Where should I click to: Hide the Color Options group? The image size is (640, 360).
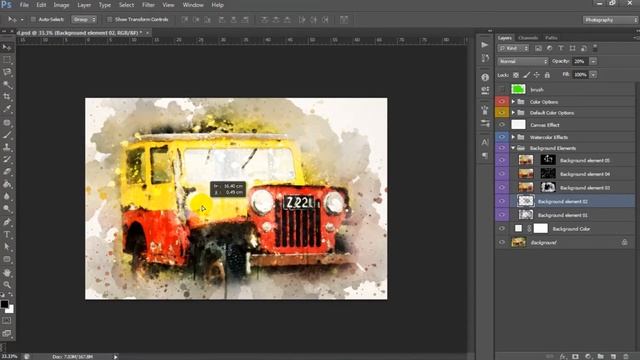coord(502,101)
